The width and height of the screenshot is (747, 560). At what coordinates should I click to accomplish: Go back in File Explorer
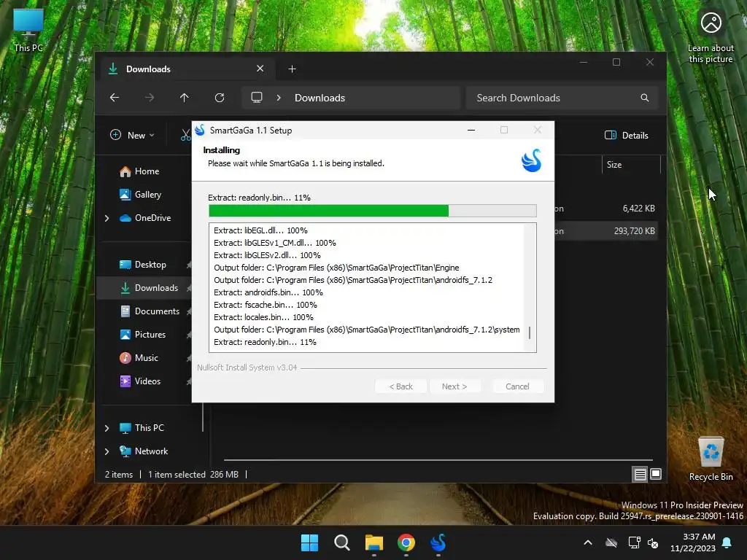point(115,98)
